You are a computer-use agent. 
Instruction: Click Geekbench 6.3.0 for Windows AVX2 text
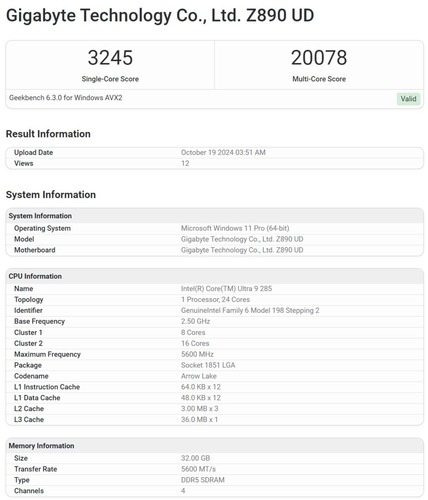[66, 98]
